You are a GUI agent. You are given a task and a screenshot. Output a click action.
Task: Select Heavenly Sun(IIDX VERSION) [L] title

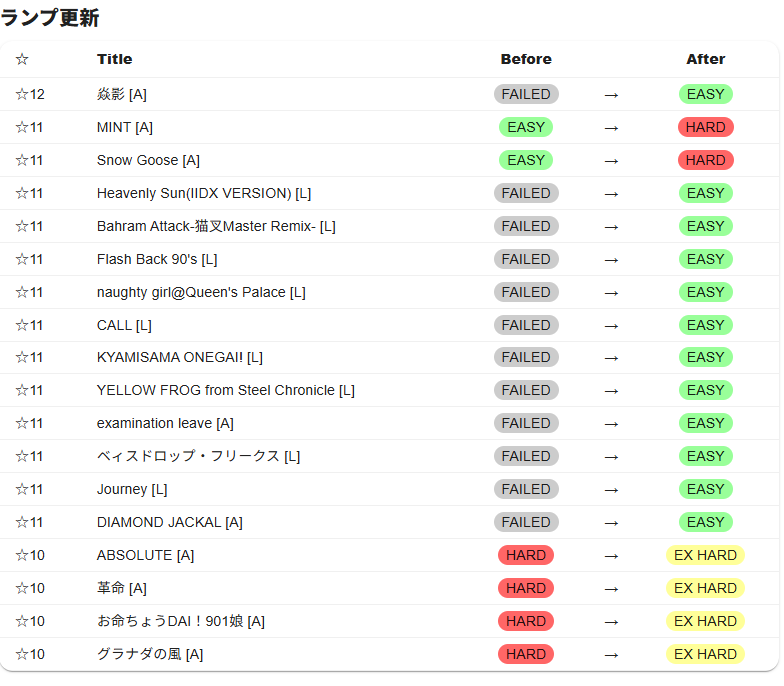(x=204, y=193)
